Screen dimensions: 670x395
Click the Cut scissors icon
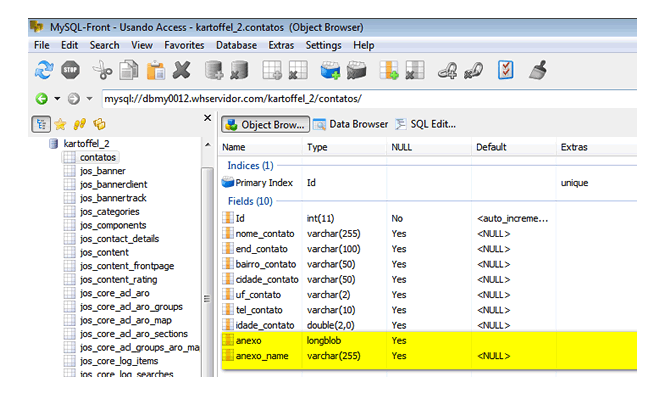[103, 70]
